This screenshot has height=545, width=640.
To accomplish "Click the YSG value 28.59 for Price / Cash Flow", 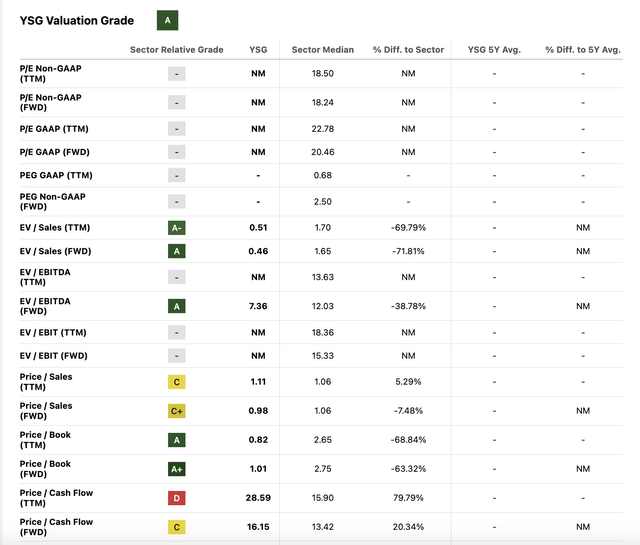I will 258,498.
